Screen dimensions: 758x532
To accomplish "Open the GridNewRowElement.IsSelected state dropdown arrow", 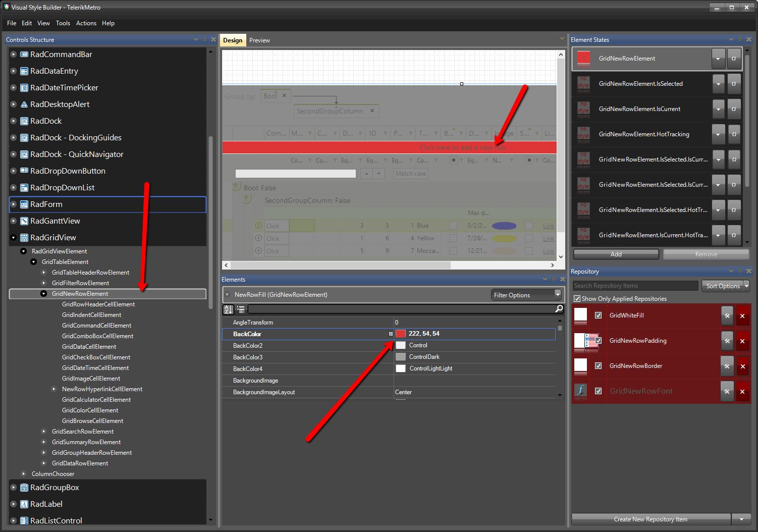I will tap(718, 84).
